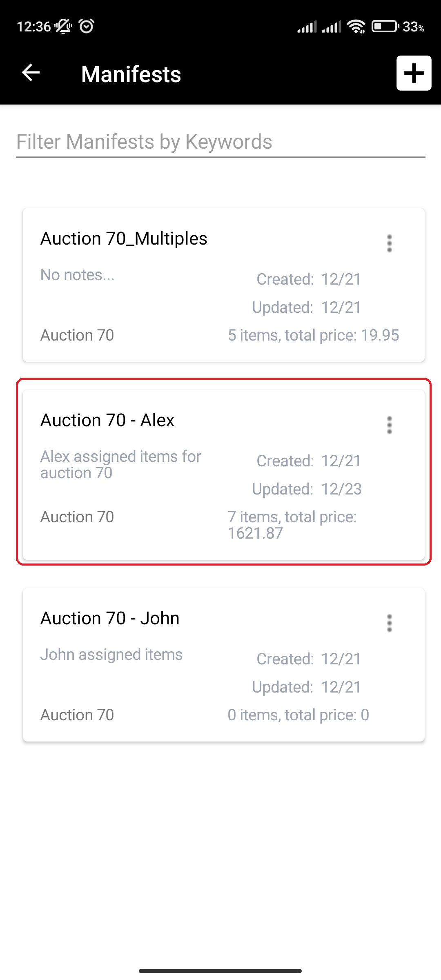The image size is (441, 980).
Task: Tap '7 items, total price: 1621.87' summary
Action: coord(292,525)
